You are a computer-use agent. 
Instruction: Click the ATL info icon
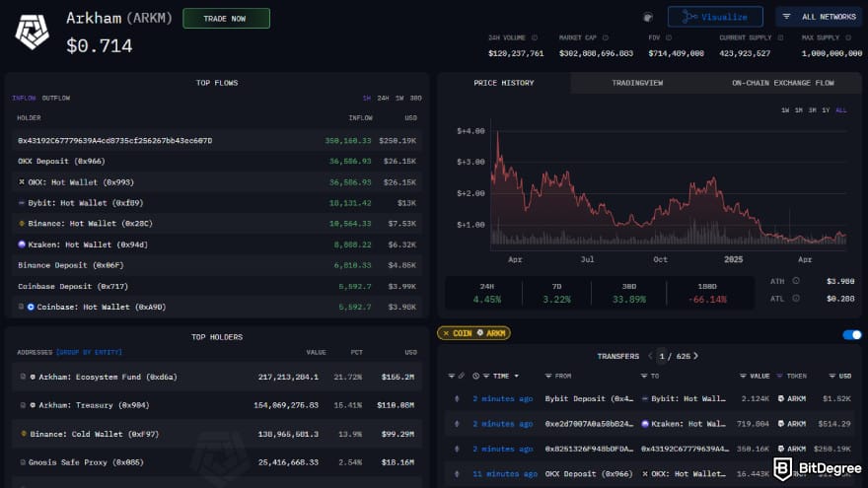pos(795,298)
